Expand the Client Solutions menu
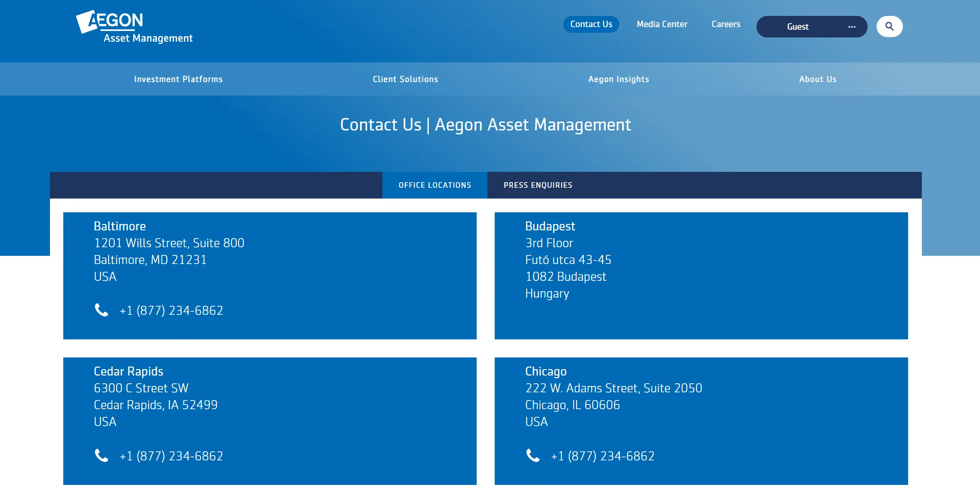Image resolution: width=980 pixels, height=497 pixels. coord(405,79)
